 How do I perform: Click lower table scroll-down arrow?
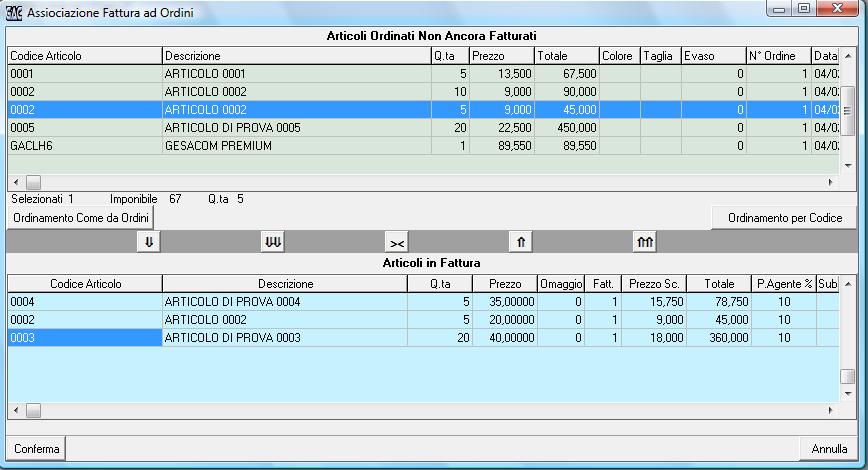tap(848, 394)
